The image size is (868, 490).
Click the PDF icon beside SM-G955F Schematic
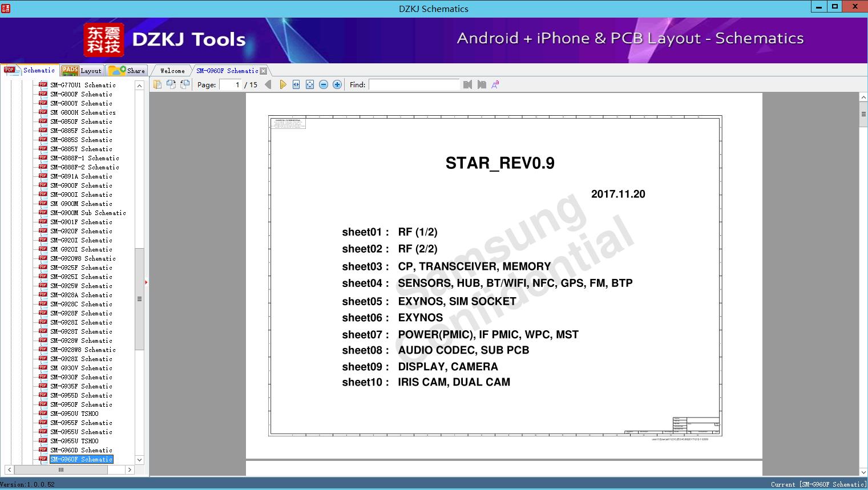point(43,422)
